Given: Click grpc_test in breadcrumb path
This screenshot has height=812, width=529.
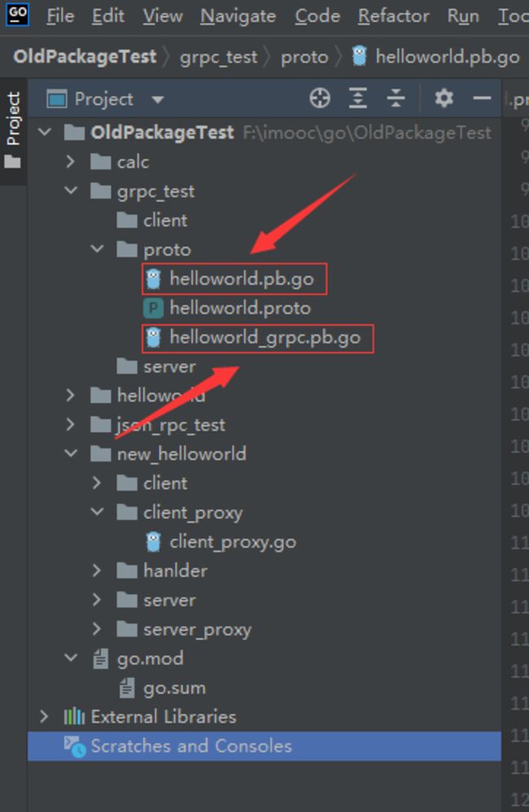Looking at the screenshot, I should tap(219, 57).
